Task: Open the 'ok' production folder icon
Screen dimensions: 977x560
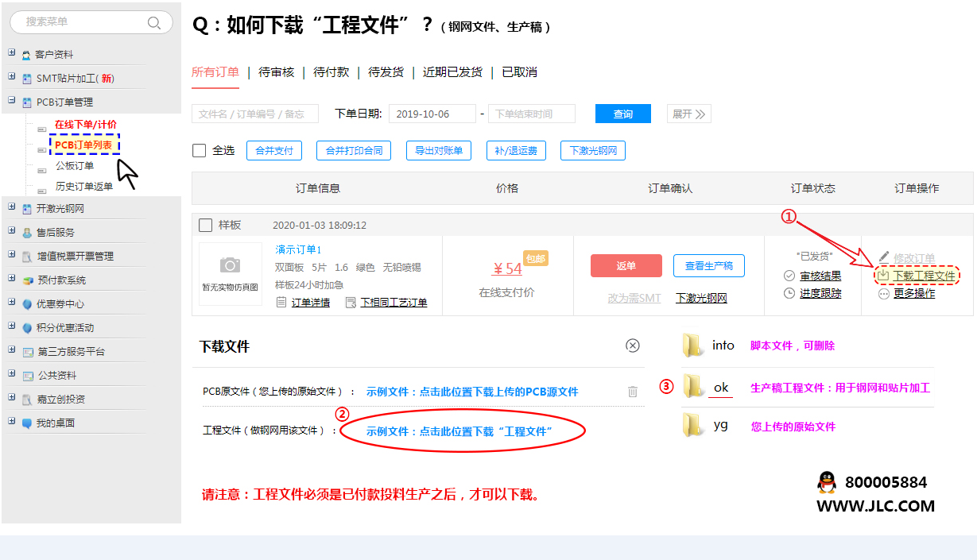Action: 694,387
